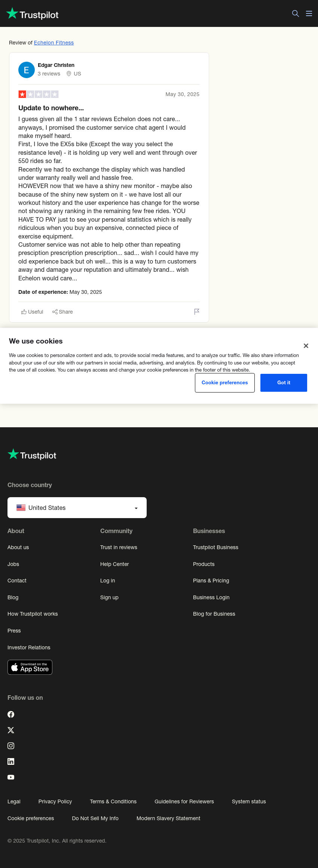Image resolution: width=318 pixels, height=868 pixels.
Task: Click the review date May 30, 2025
Action: [x=183, y=94]
